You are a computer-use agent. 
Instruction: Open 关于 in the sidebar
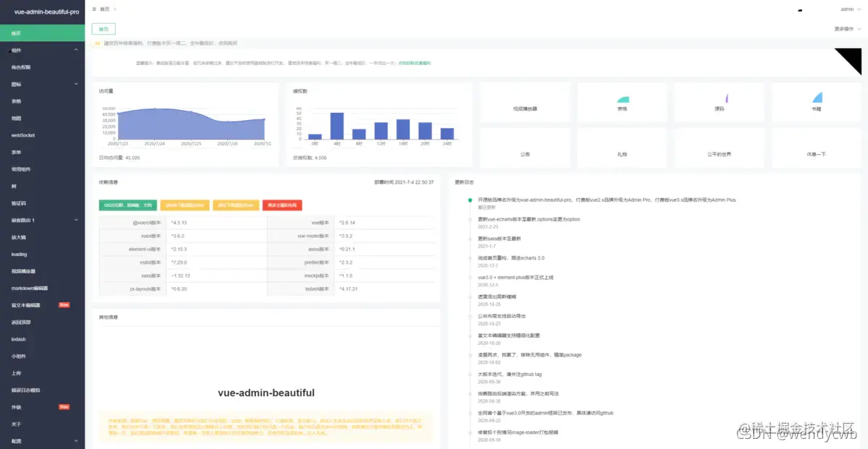(x=42, y=424)
